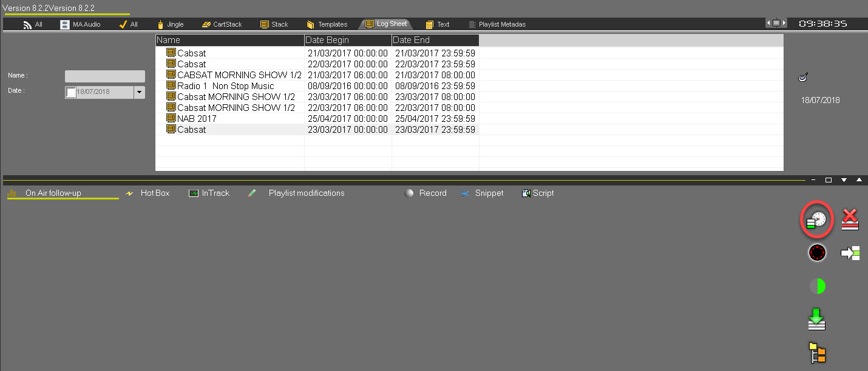868x371 pixels.
Task: Click the magnifier search icon
Action: click(802, 77)
